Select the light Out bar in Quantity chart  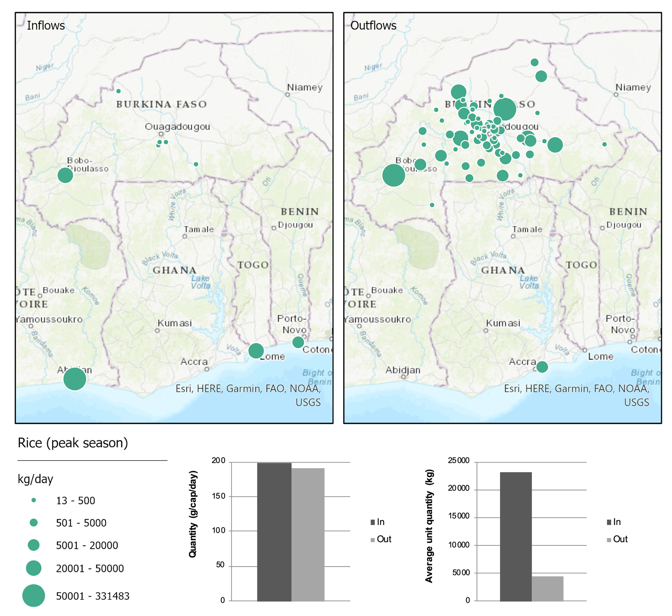(308, 534)
